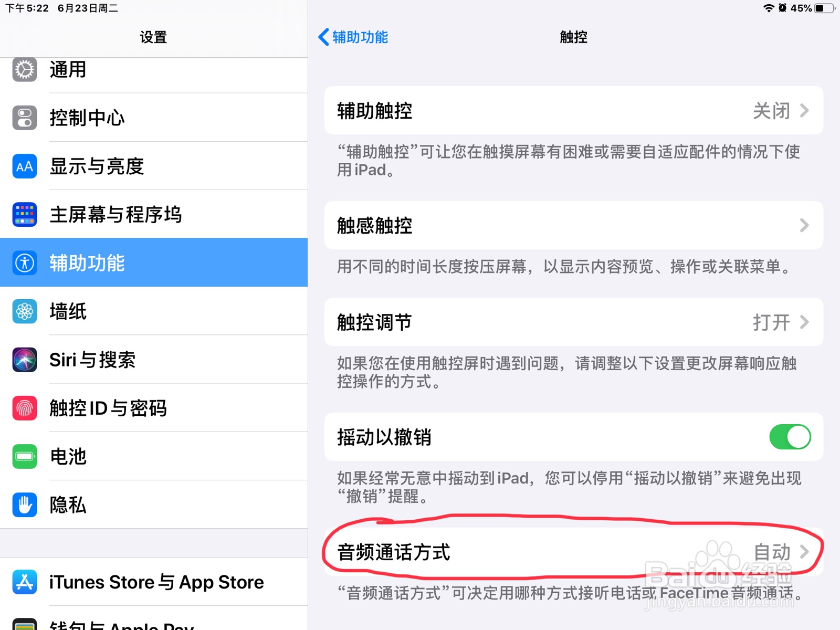Open 通用 General settings gear icon
Screen dimensions: 840x630
[25, 69]
